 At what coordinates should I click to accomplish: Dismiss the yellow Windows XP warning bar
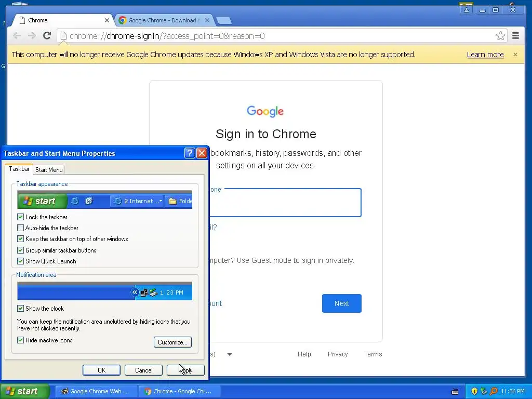(x=515, y=54)
